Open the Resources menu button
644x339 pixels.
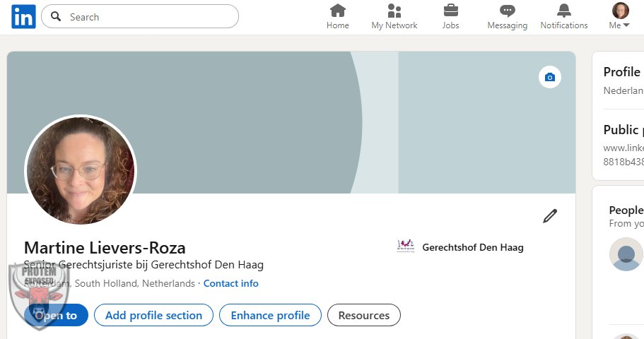[x=363, y=315]
